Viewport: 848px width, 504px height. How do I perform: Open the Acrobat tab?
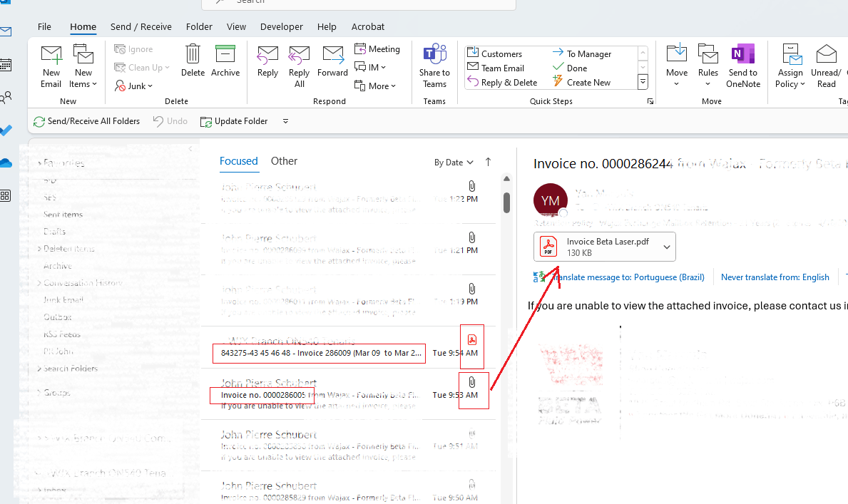click(368, 26)
